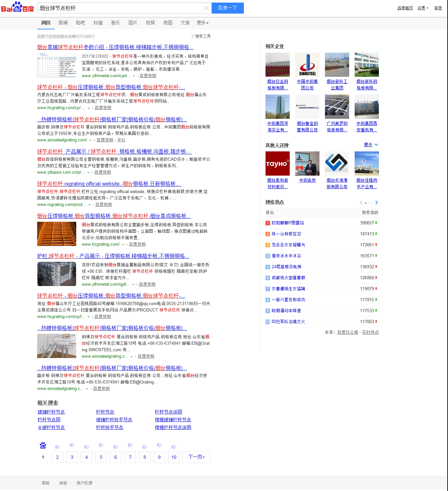Go to previous hot search page arrow
Viewport: 448px width, 491px height.
coord(361,203)
